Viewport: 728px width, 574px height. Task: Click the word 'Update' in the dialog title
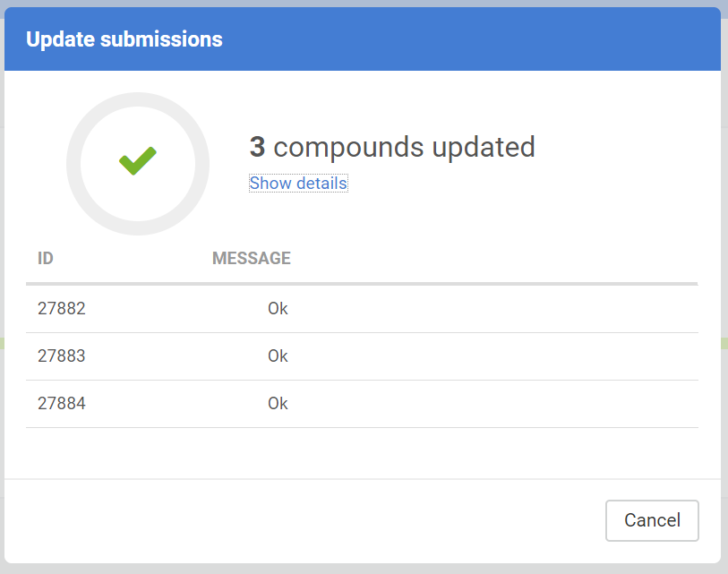(x=56, y=39)
